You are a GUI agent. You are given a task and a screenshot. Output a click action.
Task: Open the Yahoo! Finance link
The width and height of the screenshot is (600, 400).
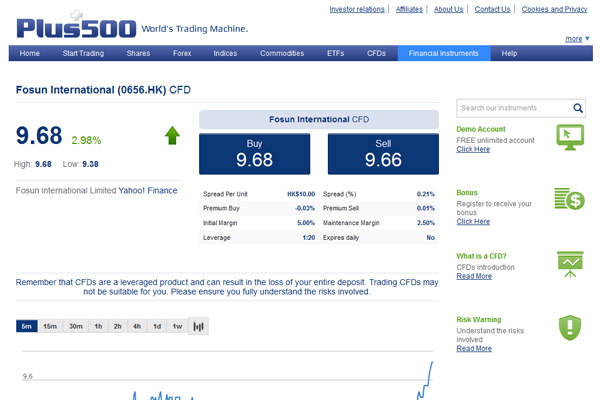coord(148,190)
